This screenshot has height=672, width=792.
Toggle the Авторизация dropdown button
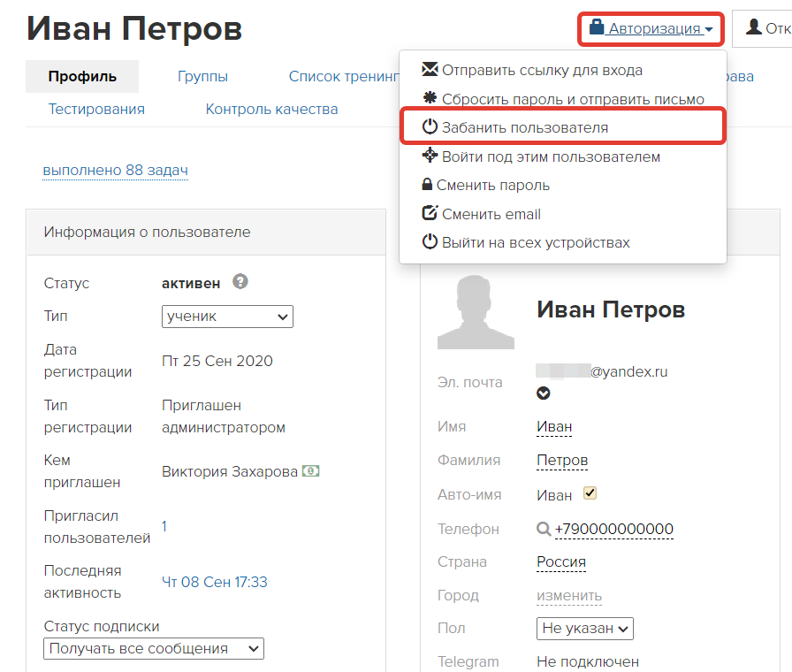point(651,29)
